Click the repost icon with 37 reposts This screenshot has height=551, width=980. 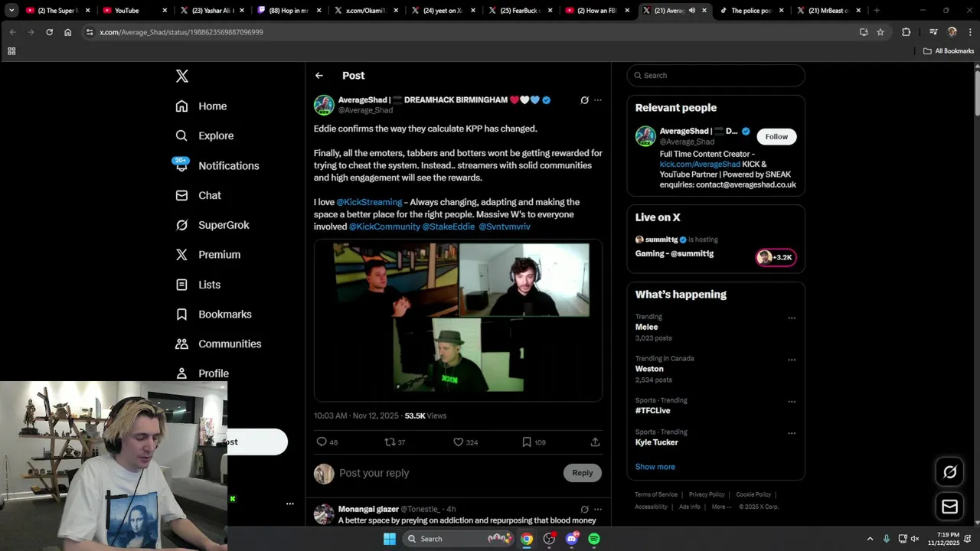pos(390,442)
